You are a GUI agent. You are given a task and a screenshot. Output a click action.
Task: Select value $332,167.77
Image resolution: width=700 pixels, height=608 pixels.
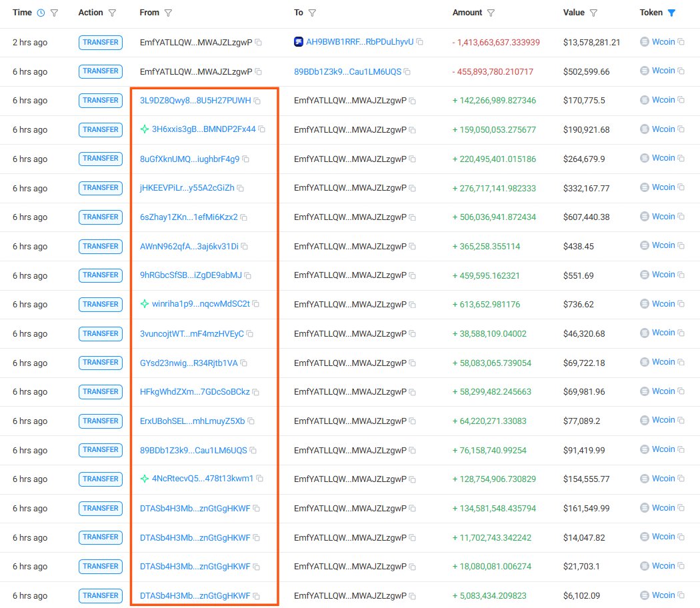586,189
